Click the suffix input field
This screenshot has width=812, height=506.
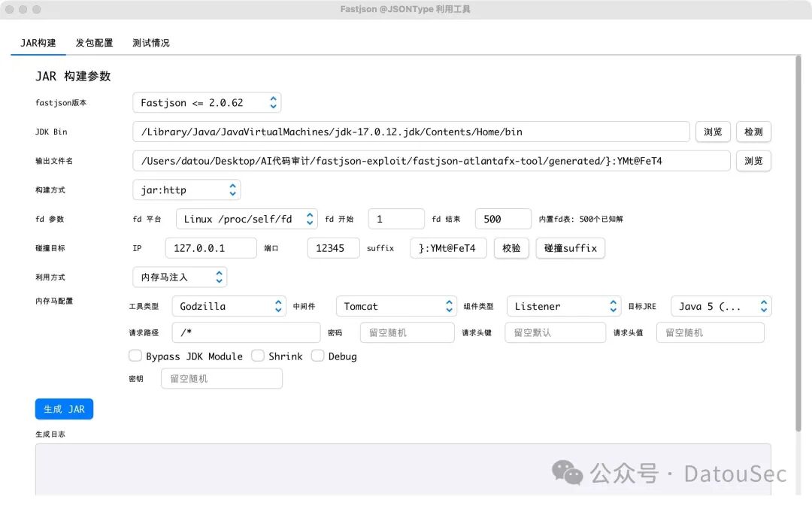(448, 248)
